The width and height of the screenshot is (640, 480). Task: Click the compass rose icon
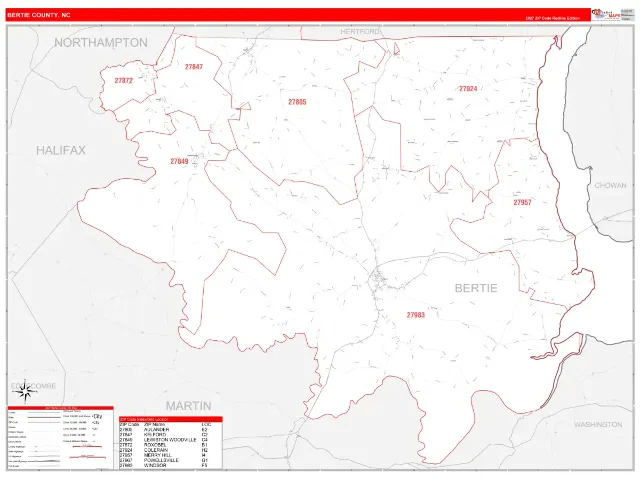coord(25,391)
